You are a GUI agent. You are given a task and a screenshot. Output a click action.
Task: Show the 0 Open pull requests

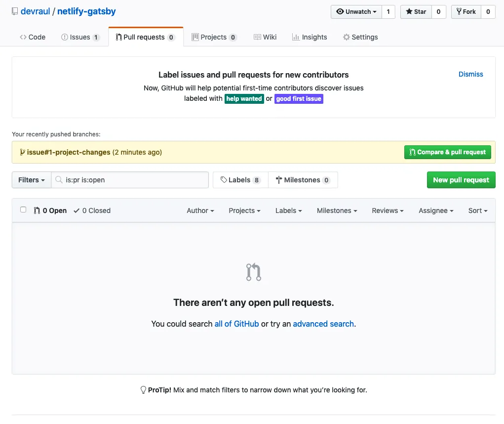(x=50, y=211)
